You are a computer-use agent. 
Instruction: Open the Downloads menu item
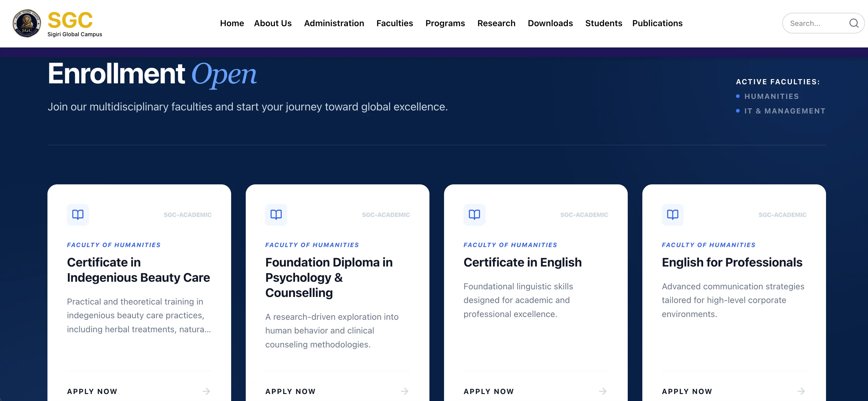[550, 23]
